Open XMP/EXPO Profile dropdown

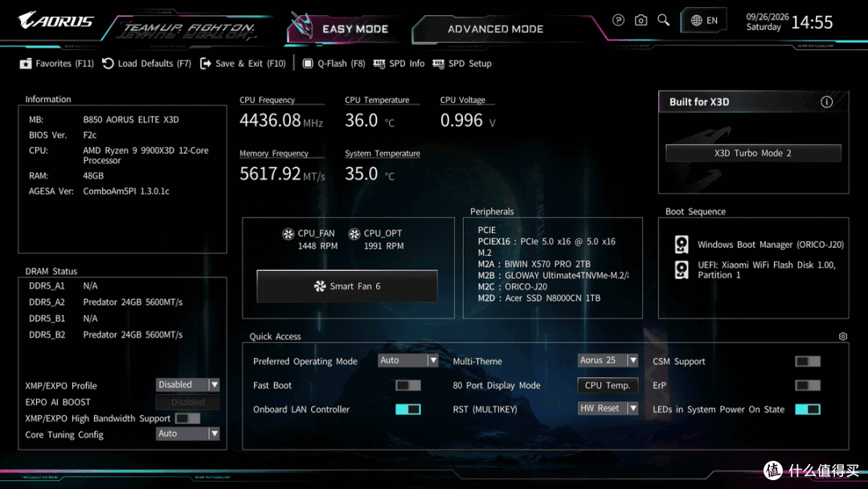click(x=187, y=384)
